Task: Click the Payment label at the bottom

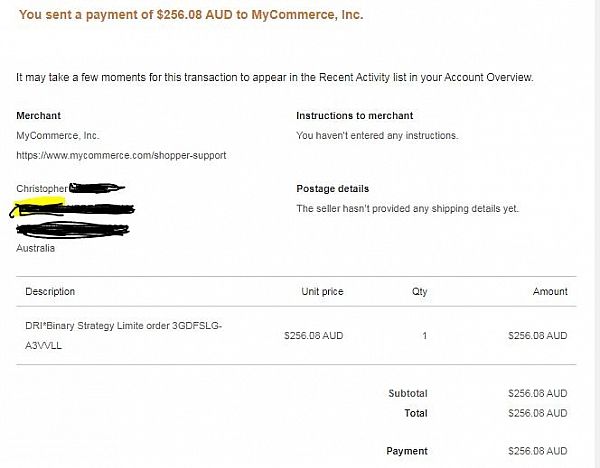Action: point(406,451)
